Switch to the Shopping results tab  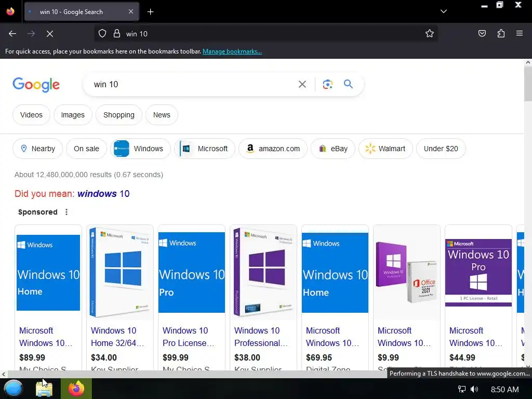point(119,115)
